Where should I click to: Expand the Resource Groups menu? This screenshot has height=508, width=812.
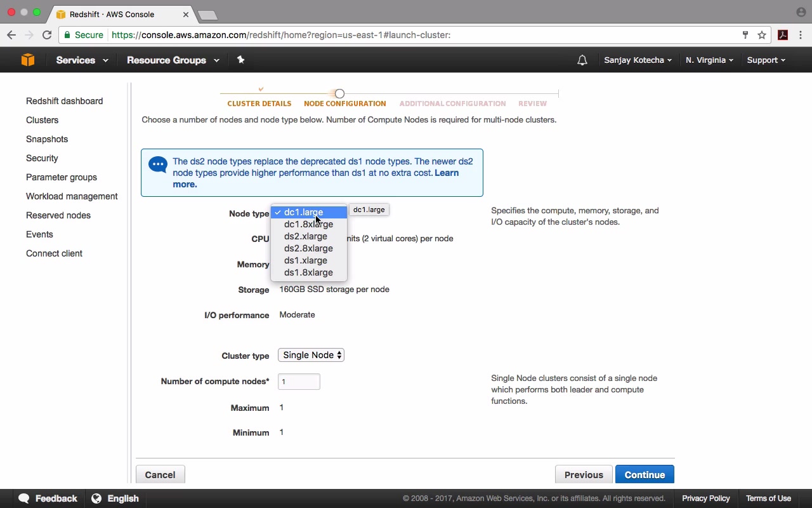[x=173, y=60]
